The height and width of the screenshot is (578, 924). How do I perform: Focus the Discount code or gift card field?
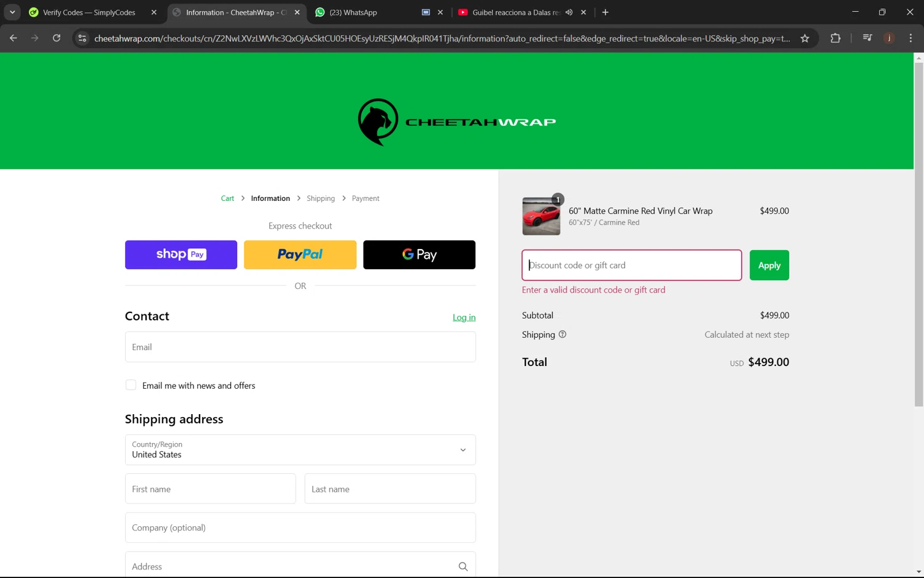(631, 265)
